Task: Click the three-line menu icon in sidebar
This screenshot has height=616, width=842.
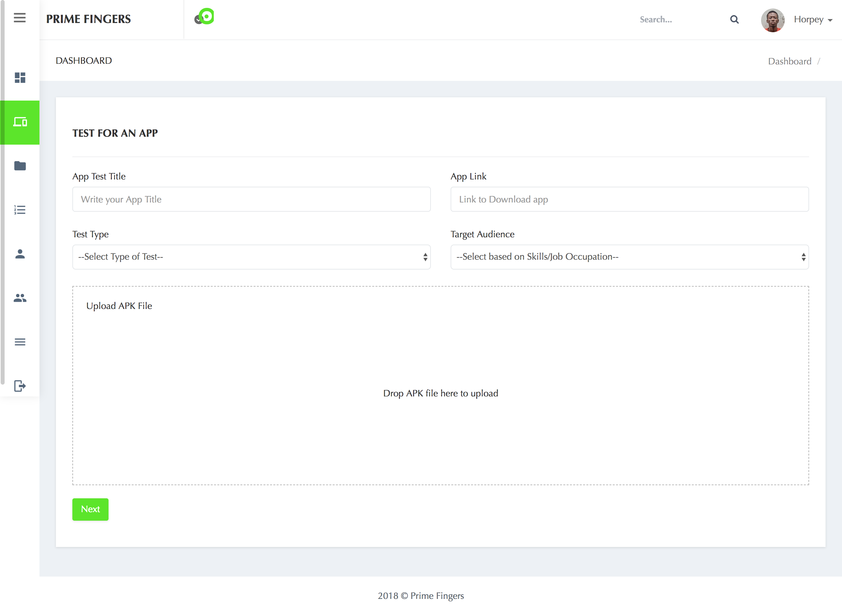Action: pyautogui.click(x=20, y=342)
